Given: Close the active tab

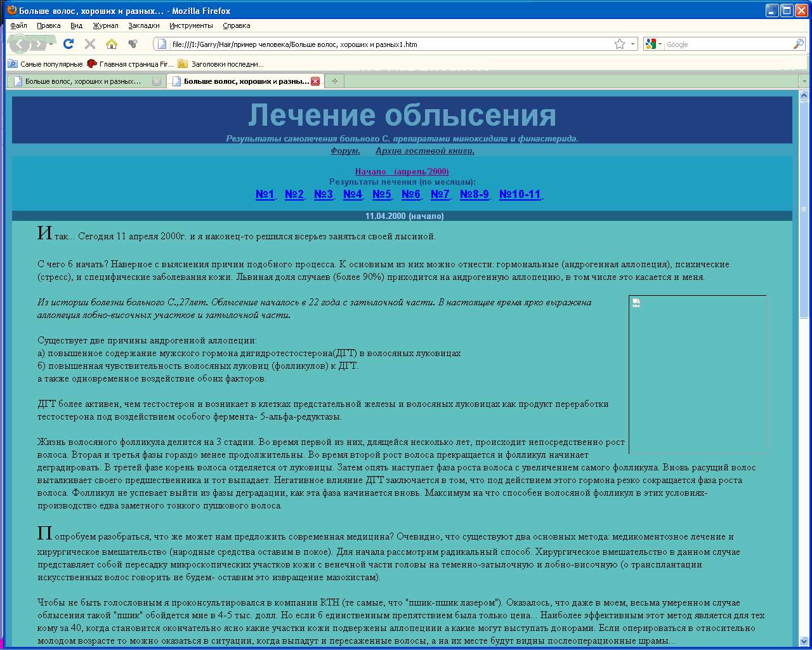Looking at the screenshot, I should pos(315,81).
